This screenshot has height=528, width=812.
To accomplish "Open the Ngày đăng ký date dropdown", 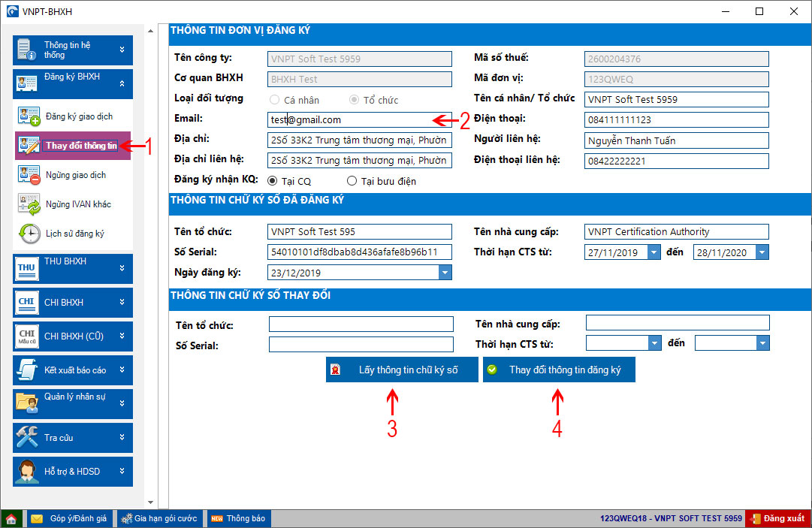I will (x=445, y=273).
